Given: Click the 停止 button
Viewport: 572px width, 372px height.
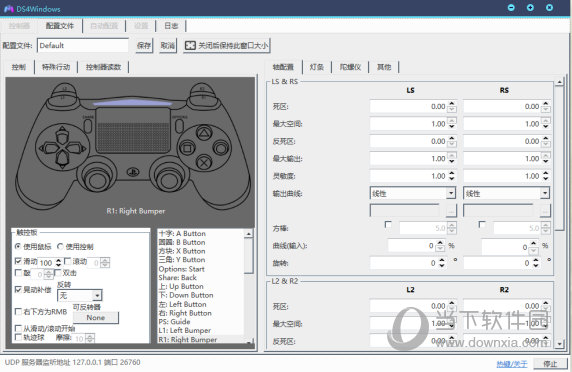Looking at the screenshot, I should 550,364.
